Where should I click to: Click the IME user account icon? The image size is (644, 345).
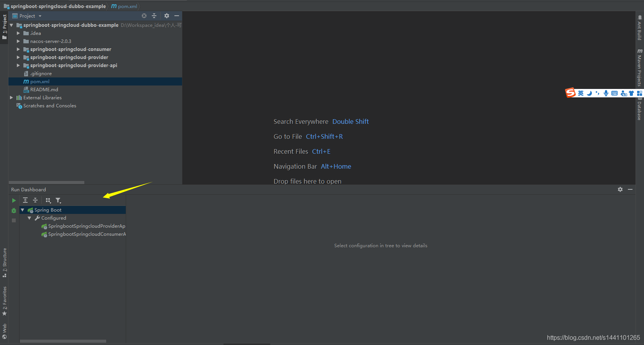pos(624,93)
